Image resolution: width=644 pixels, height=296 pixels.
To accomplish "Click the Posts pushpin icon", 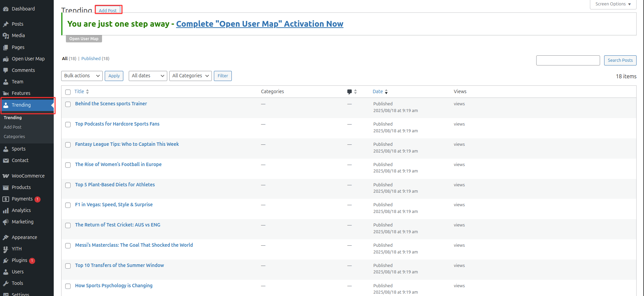I will (6, 24).
